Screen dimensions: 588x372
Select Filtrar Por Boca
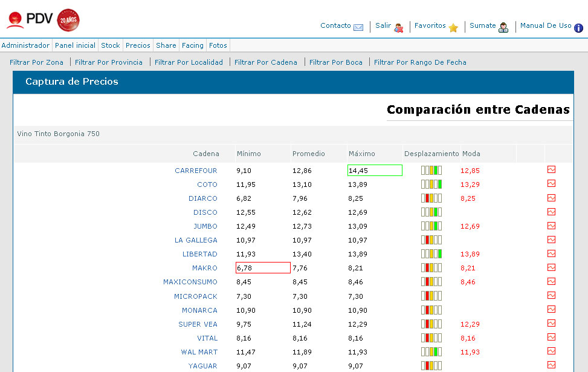(x=335, y=62)
